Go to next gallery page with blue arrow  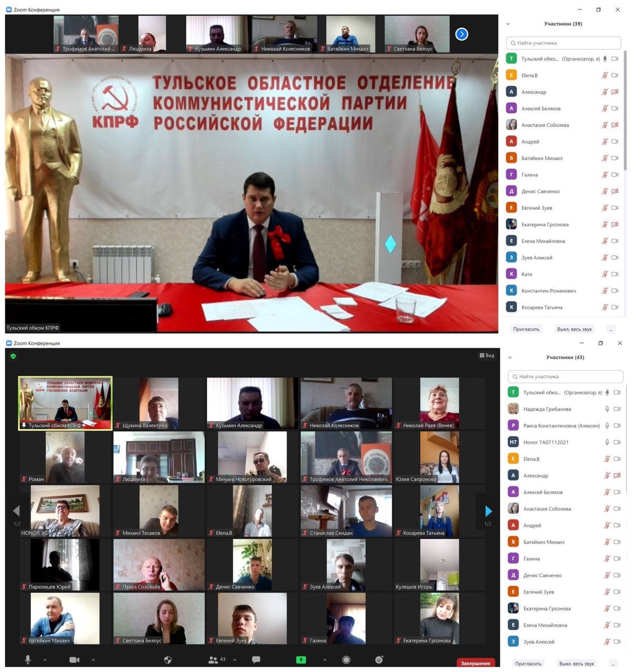[x=488, y=511]
